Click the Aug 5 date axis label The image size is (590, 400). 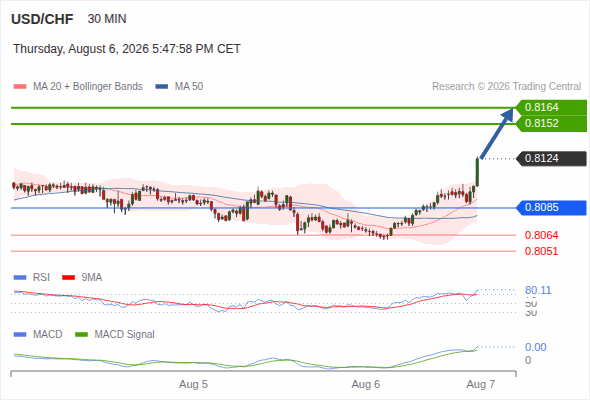tap(193, 385)
